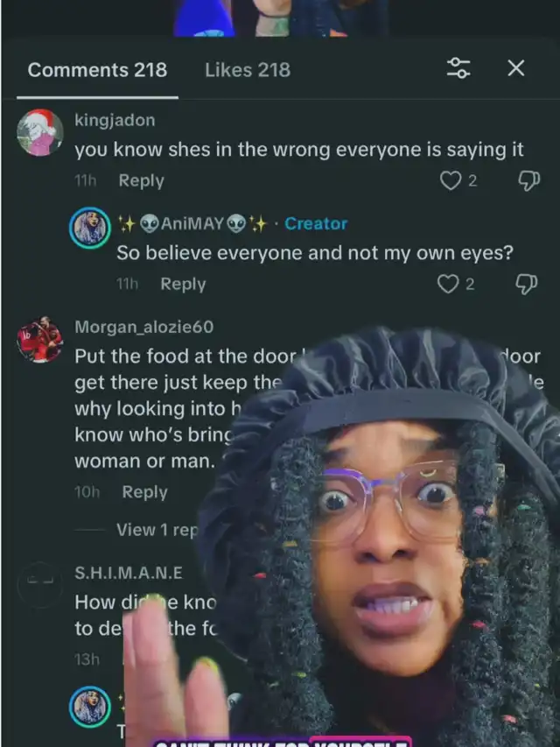Open kingjadon's Santa hat avatar
This screenshot has width=560, height=747.
click(40, 132)
